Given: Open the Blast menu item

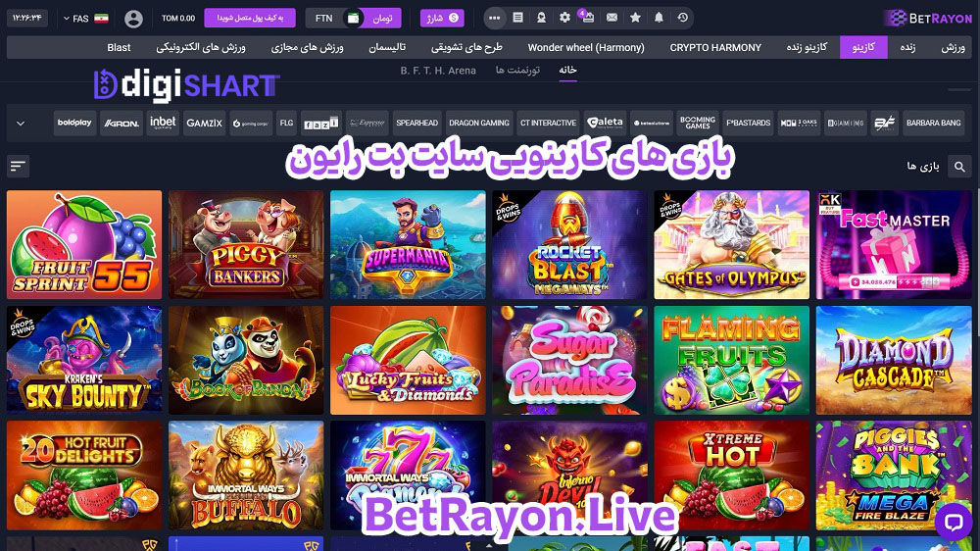Looking at the screenshot, I should 119,47.
